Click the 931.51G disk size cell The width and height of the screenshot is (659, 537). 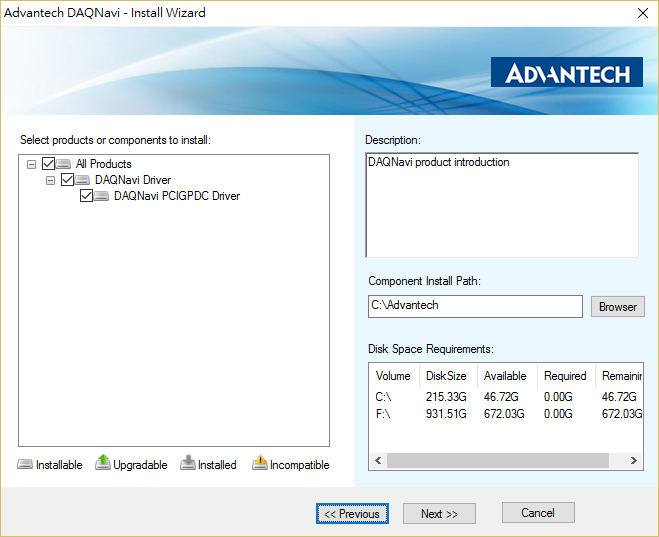[x=446, y=414]
